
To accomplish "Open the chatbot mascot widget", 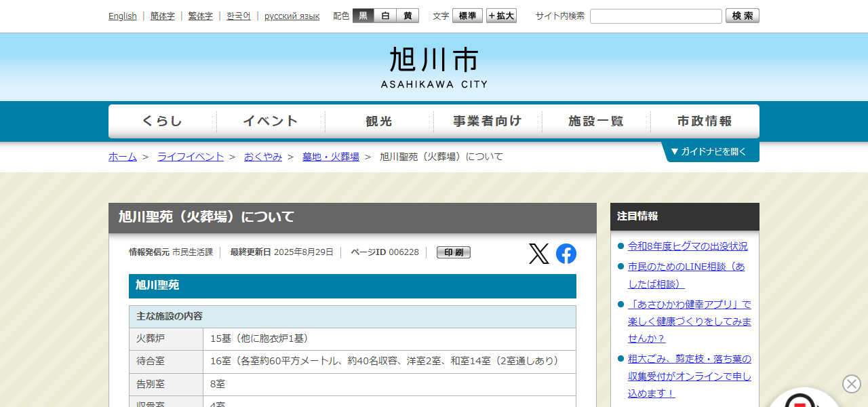I will 804,398.
